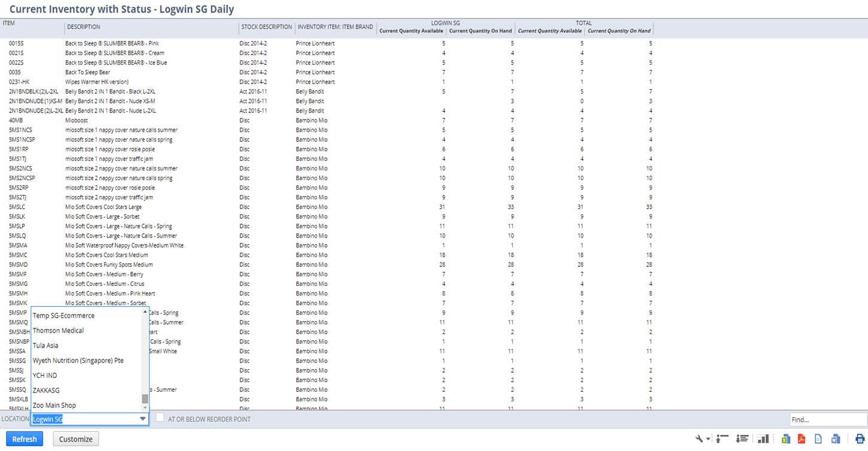Click Mio Soft Covers Cool Stars Large description

[x=103, y=207]
